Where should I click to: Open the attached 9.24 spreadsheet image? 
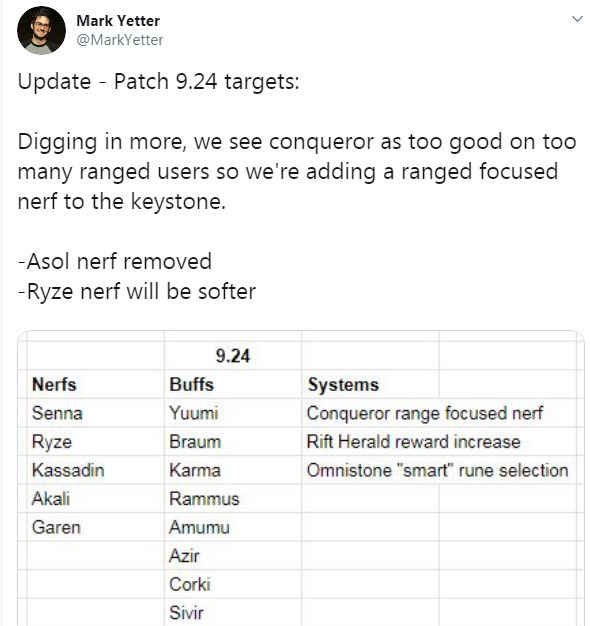[x=301, y=478]
